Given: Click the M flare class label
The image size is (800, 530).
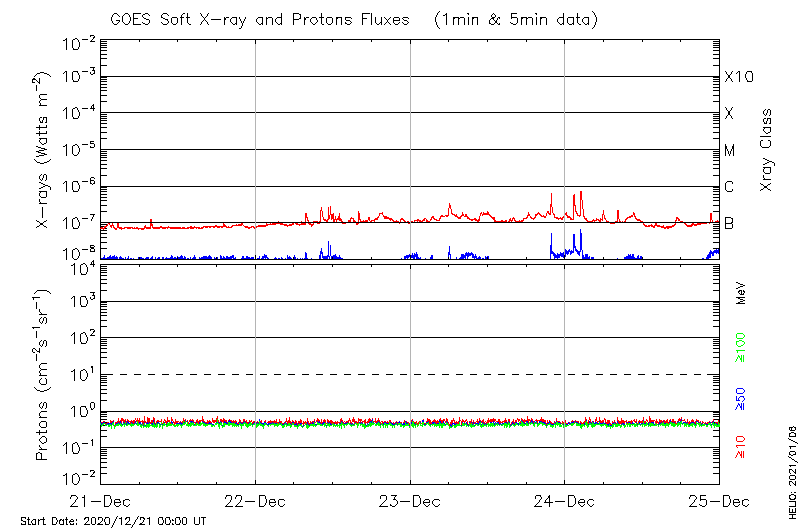Looking at the screenshot, I should [730, 151].
